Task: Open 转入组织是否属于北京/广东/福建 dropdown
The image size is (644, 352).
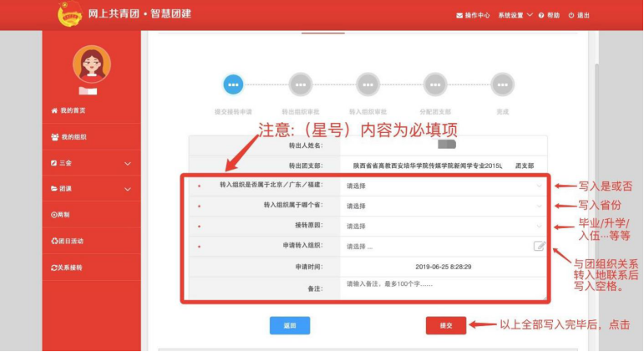Action: pos(444,186)
